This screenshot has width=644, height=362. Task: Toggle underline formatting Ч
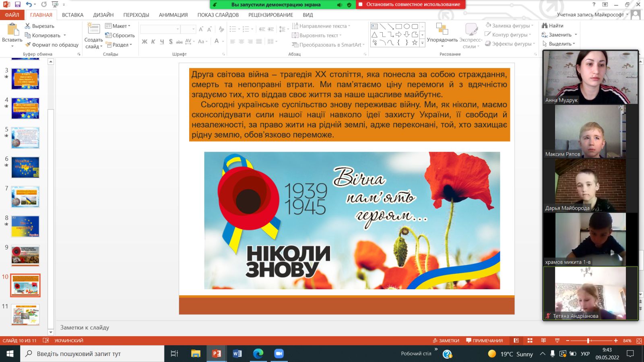pyautogui.click(x=162, y=41)
